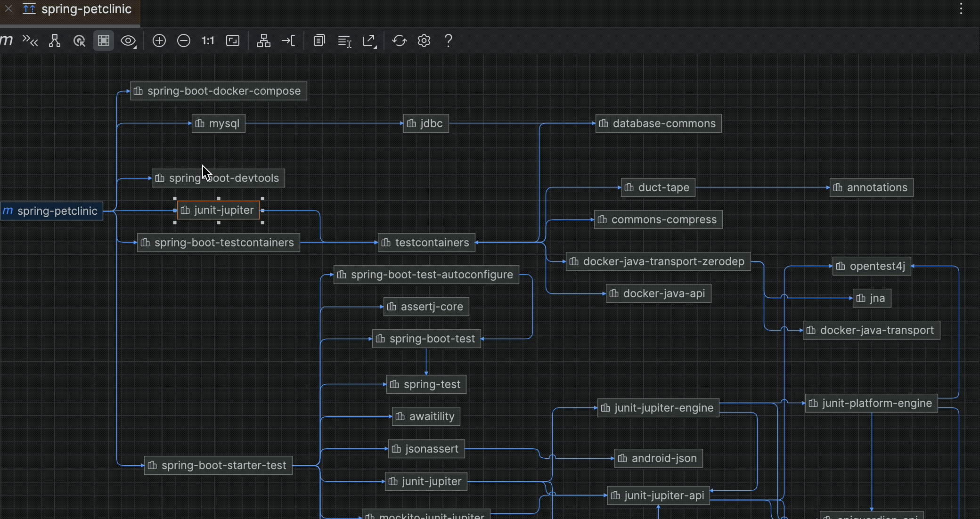
Task: Close the spring-petclinic diagram tab
Action: pyautogui.click(x=8, y=8)
